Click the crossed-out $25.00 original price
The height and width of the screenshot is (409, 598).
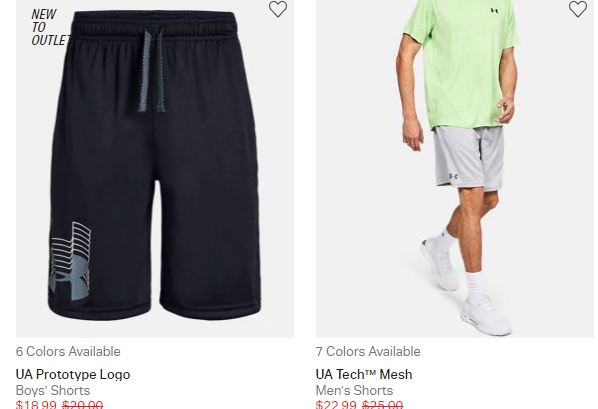pos(382,404)
